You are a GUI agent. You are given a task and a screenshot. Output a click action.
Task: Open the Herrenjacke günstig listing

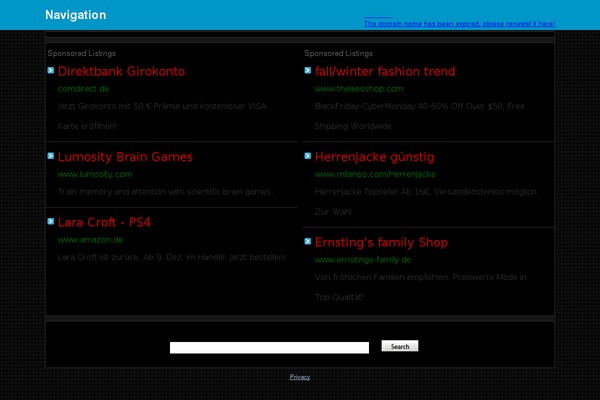pyautogui.click(x=375, y=157)
